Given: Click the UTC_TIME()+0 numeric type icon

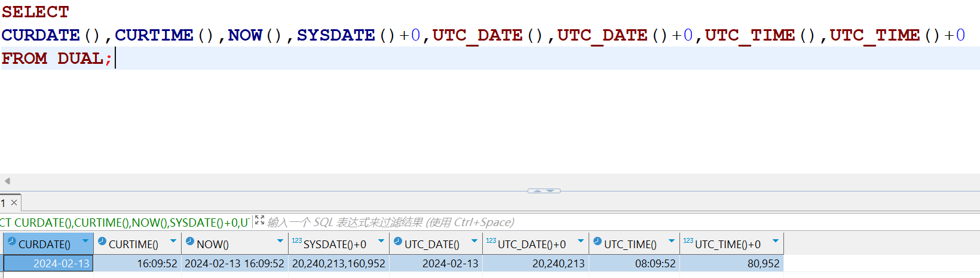Looking at the screenshot, I should pyautogui.click(x=688, y=241).
